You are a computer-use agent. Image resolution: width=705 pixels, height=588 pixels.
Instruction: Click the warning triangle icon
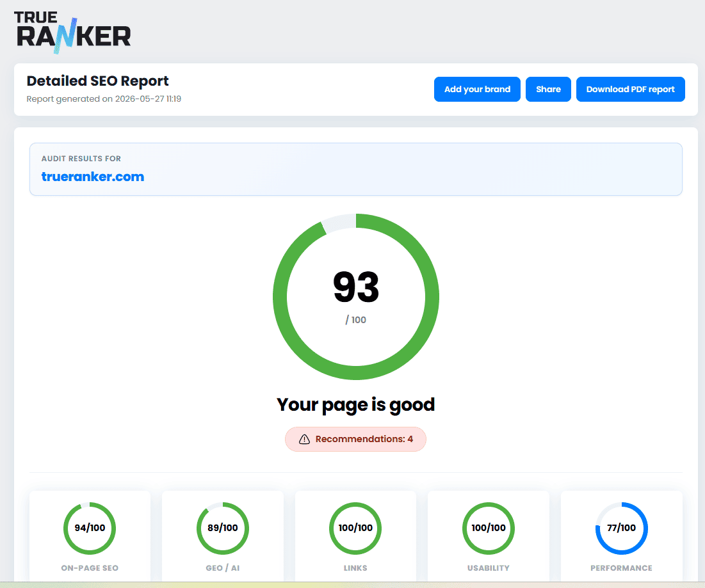point(304,440)
